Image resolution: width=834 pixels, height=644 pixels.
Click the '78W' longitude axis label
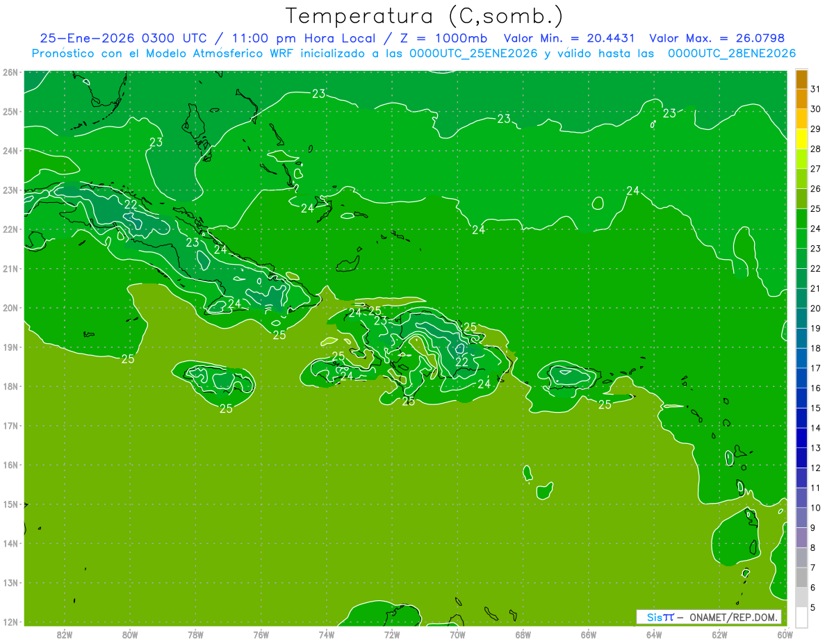tap(195, 634)
